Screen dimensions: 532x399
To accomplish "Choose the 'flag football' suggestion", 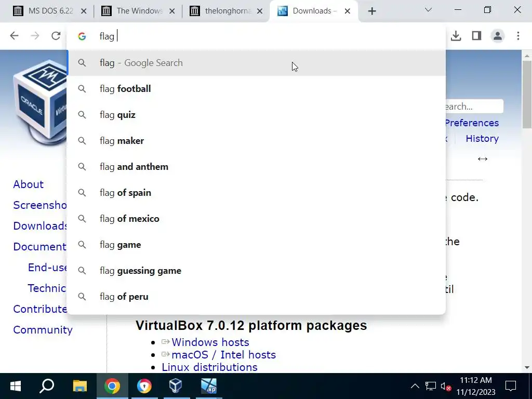I will [257, 89].
